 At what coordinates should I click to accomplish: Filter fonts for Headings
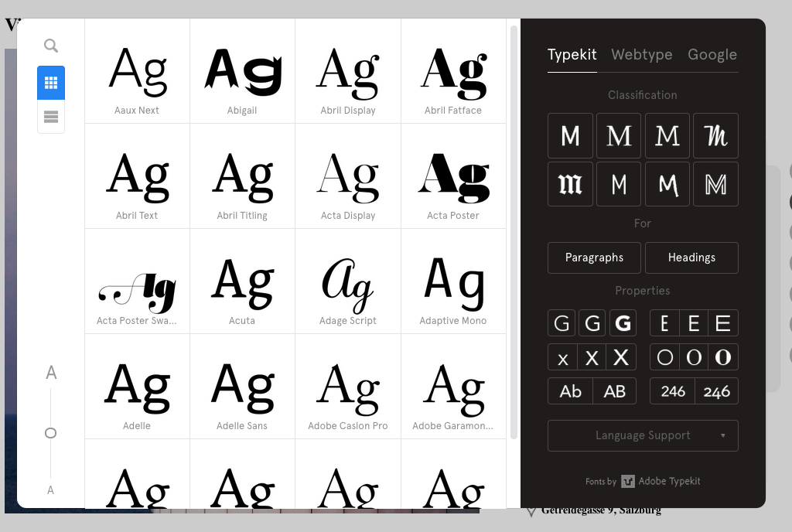point(691,258)
